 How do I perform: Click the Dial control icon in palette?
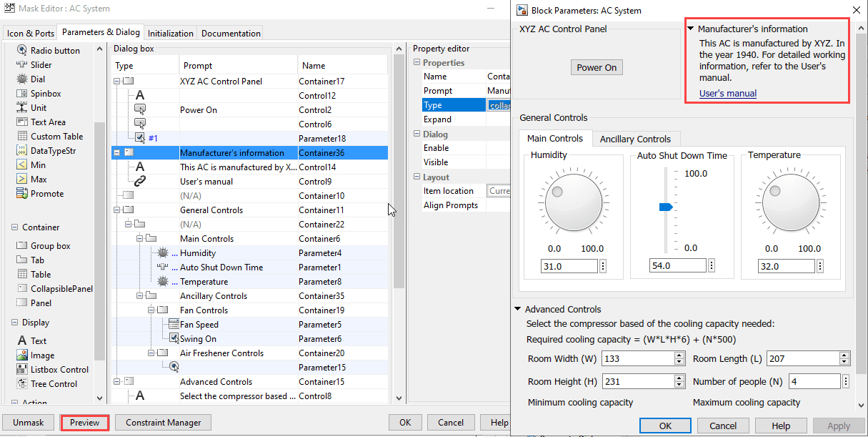point(21,79)
